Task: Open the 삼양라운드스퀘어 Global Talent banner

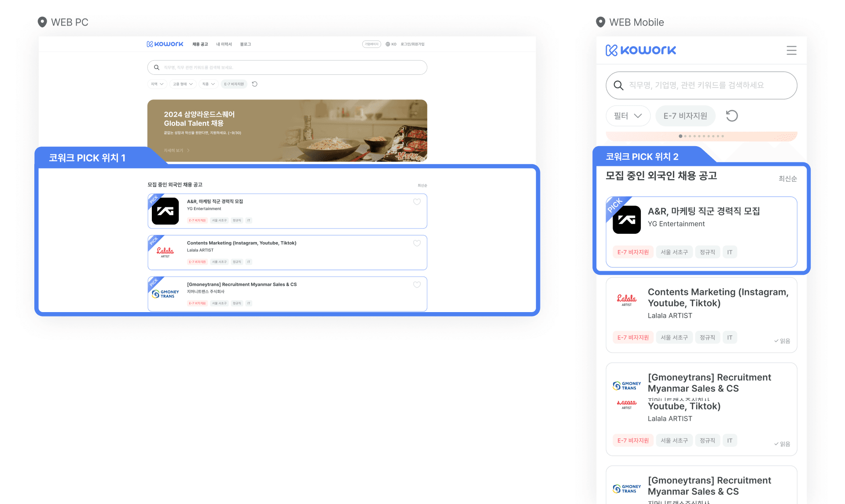Action: [287, 130]
